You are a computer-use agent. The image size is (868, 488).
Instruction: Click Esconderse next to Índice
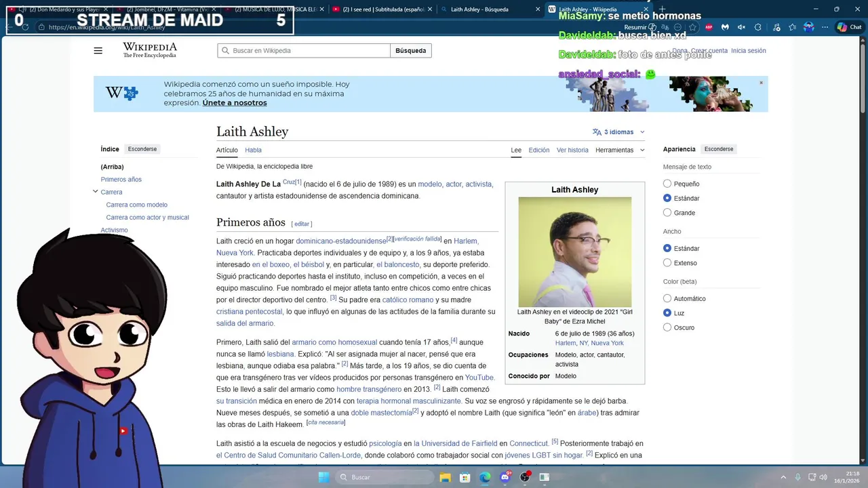pyautogui.click(x=142, y=149)
